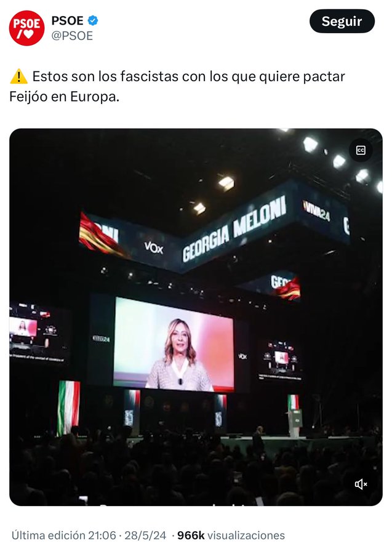Viewport: 392px width, 554px height.
Task: Open the 966k visualizaciones count
Action: pyautogui.click(x=231, y=536)
